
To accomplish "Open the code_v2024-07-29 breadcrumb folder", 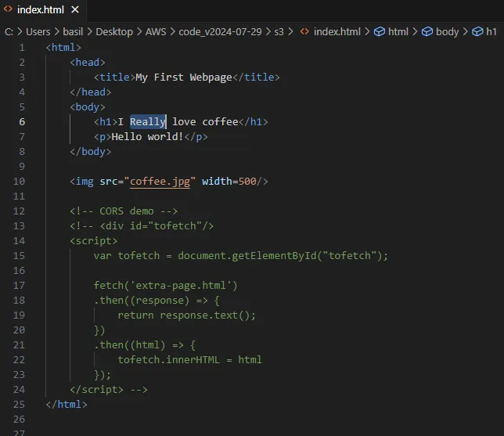I will (x=220, y=31).
